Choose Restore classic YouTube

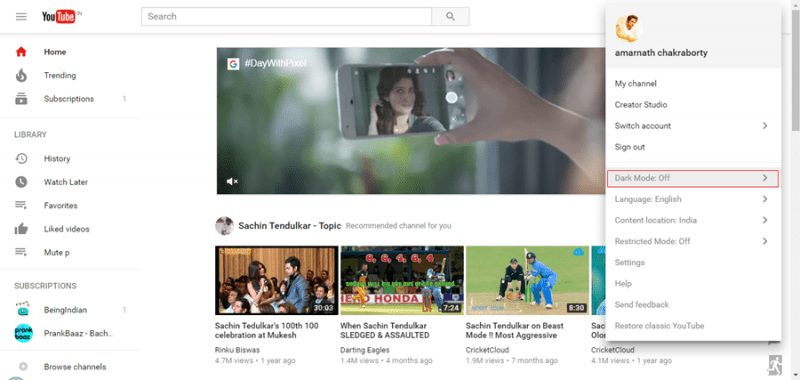659,325
